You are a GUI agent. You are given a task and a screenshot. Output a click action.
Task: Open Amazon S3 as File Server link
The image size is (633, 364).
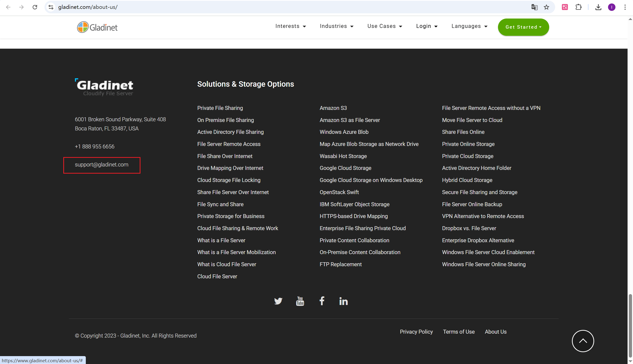pos(350,120)
